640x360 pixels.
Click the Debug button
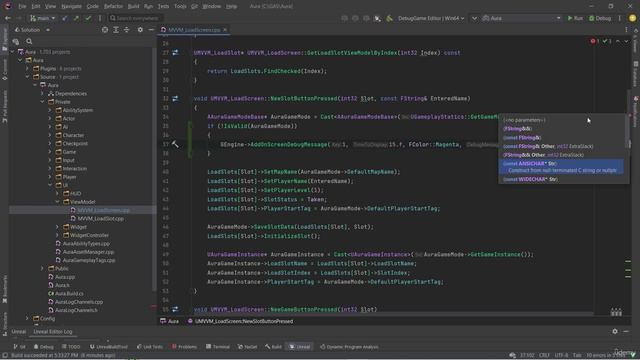(600, 18)
